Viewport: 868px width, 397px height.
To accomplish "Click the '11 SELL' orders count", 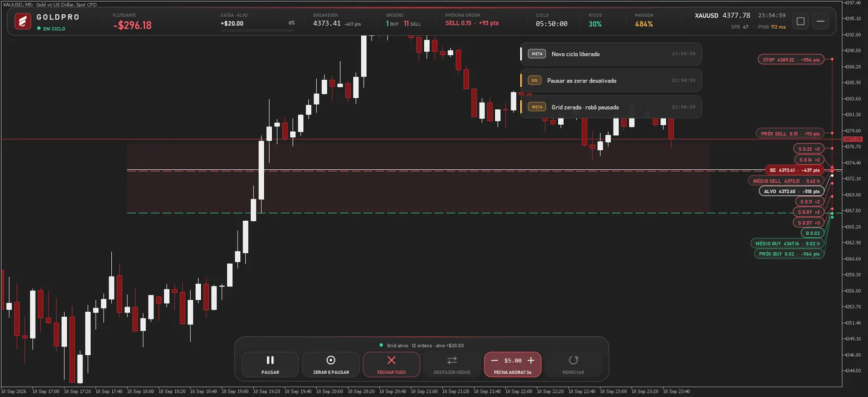I will coord(412,24).
